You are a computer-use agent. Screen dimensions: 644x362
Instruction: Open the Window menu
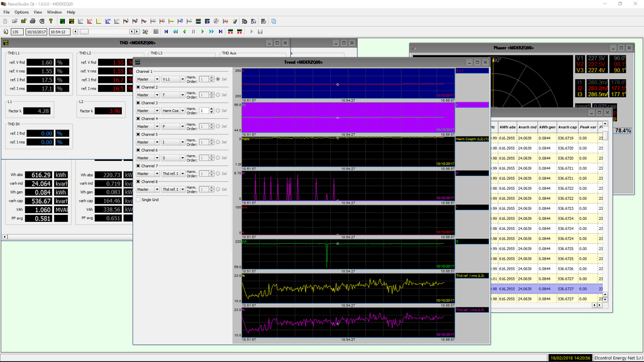55,12
